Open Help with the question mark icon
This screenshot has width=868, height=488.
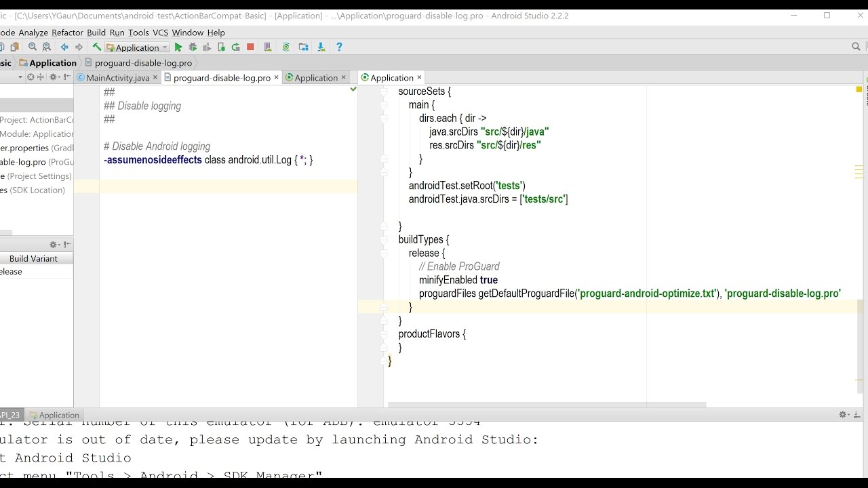pyautogui.click(x=339, y=47)
